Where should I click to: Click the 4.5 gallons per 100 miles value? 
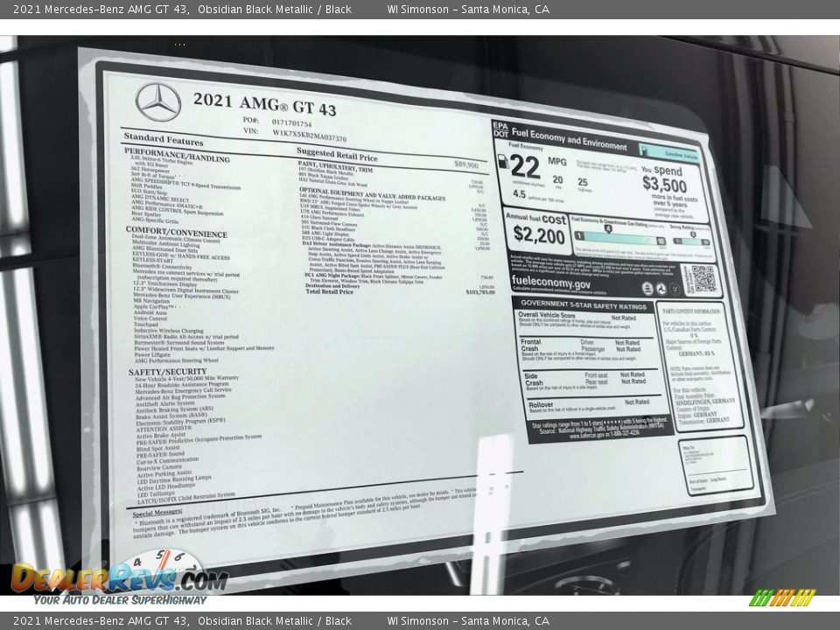[x=519, y=194]
